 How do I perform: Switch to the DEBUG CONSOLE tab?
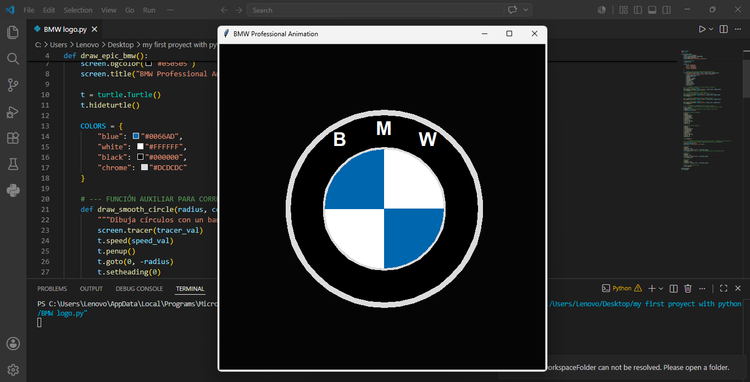[139, 289]
